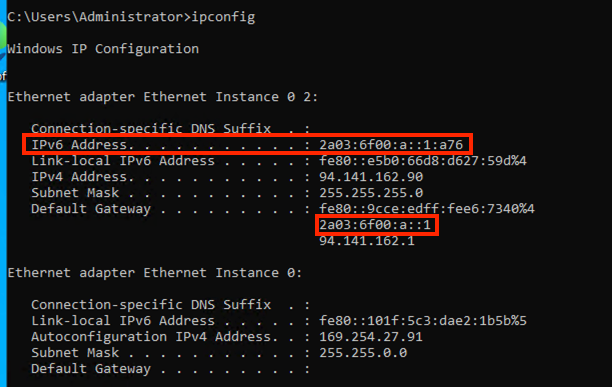The height and width of the screenshot is (387, 612).
Task: Click the highlighted IPv6 address 2a03:6f00:a::1:a76
Action: 391,145
